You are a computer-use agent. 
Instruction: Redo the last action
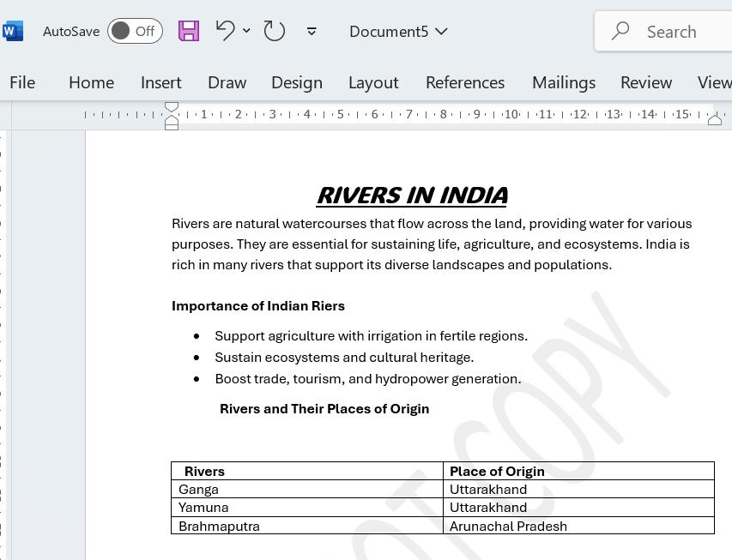point(274,31)
